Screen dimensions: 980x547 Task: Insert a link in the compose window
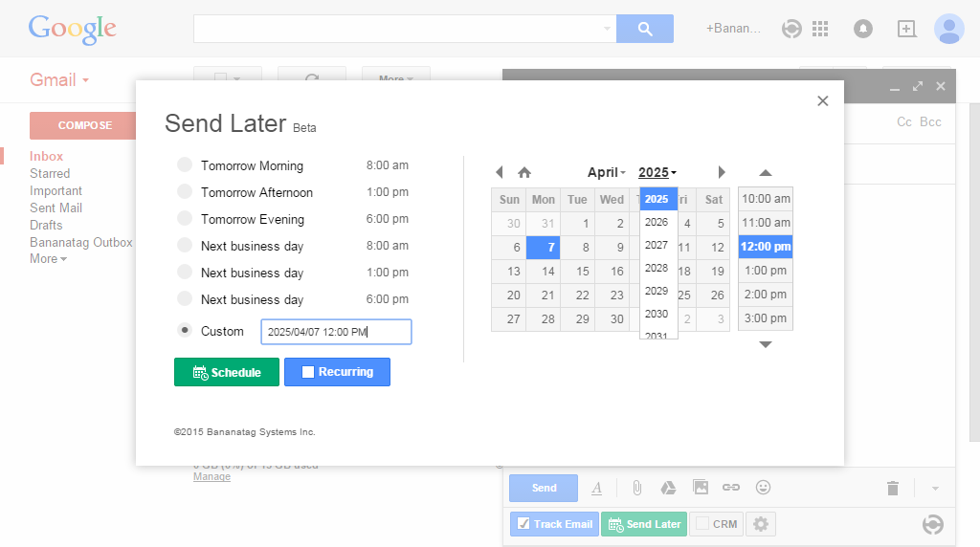tap(731, 487)
